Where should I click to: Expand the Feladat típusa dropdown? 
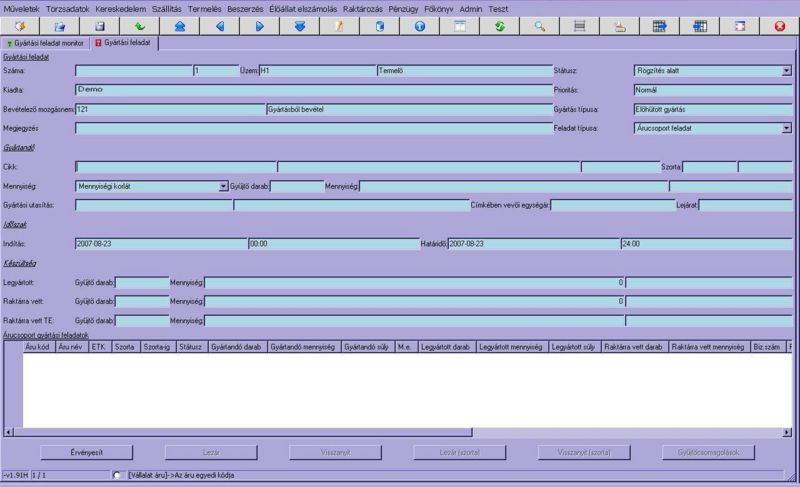click(x=785, y=128)
